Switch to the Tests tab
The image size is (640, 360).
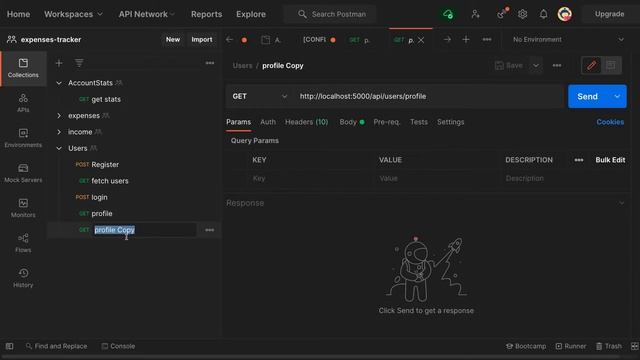point(419,122)
